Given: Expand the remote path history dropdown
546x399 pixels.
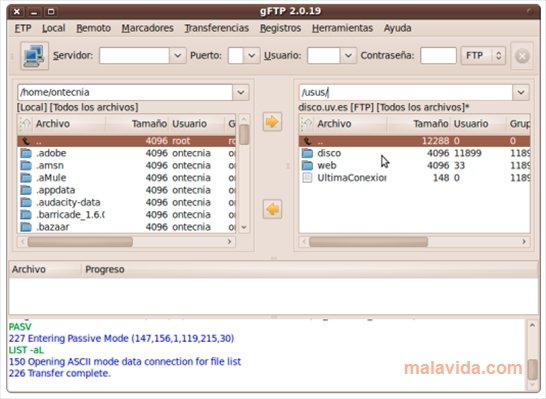Looking at the screenshot, I should 521,93.
